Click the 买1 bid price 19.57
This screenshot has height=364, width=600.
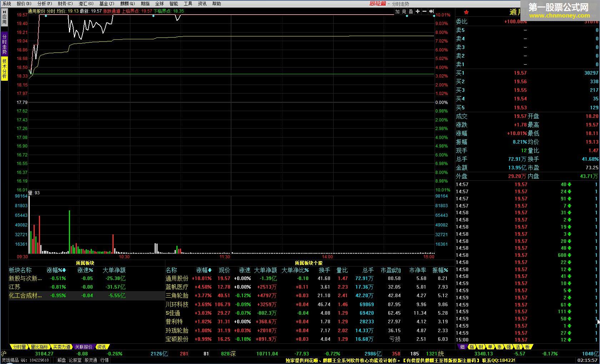520,73
